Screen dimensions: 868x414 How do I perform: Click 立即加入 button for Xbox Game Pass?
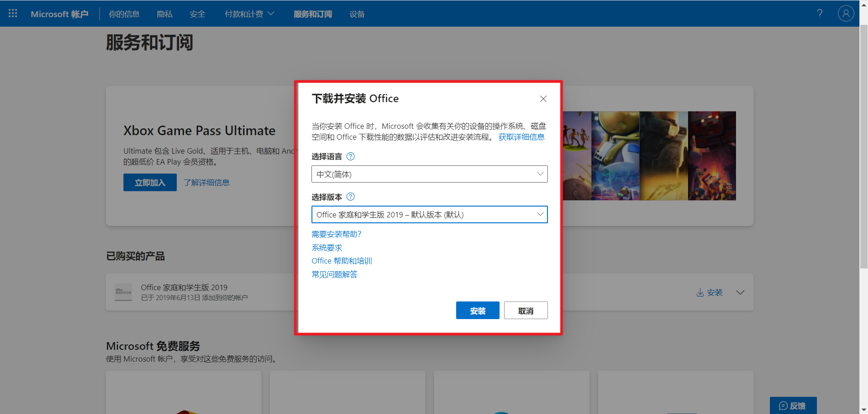(150, 183)
